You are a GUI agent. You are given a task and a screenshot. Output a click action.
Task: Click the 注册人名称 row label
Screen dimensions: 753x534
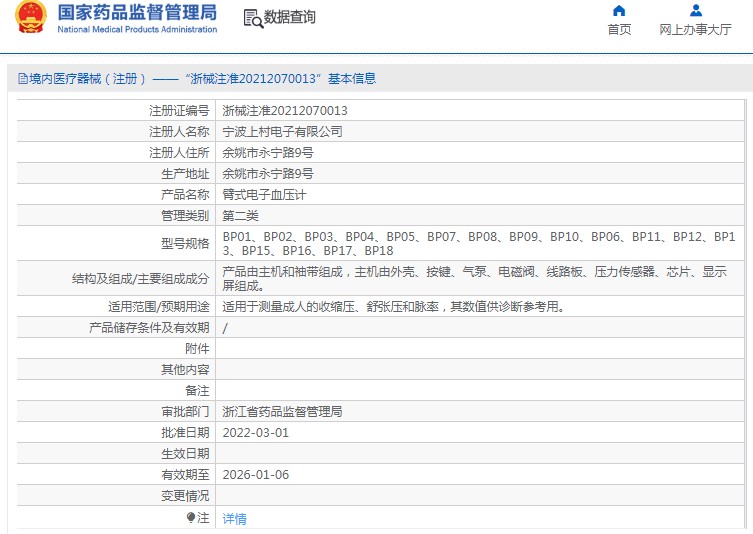[x=179, y=132]
